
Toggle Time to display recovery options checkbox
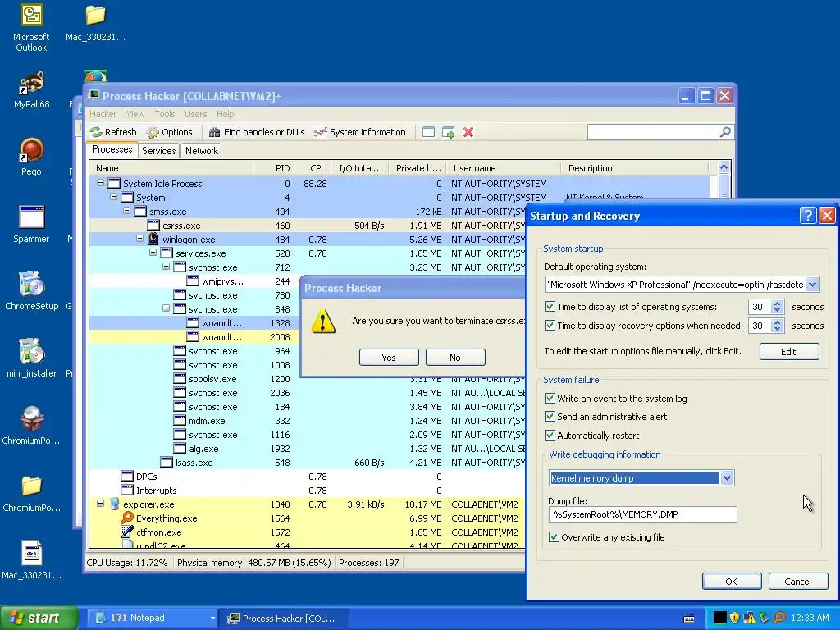pyautogui.click(x=550, y=325)
